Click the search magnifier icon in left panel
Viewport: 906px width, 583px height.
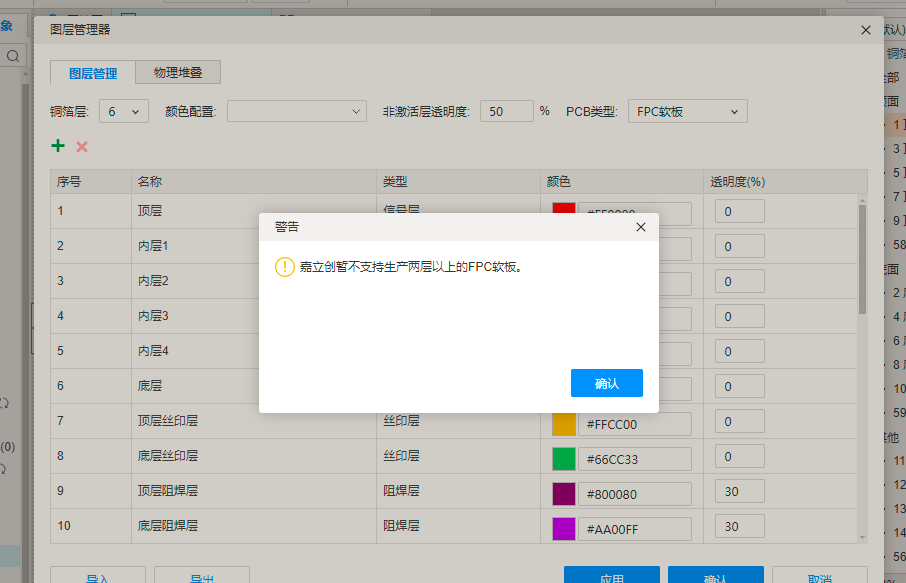click(13, 57)
